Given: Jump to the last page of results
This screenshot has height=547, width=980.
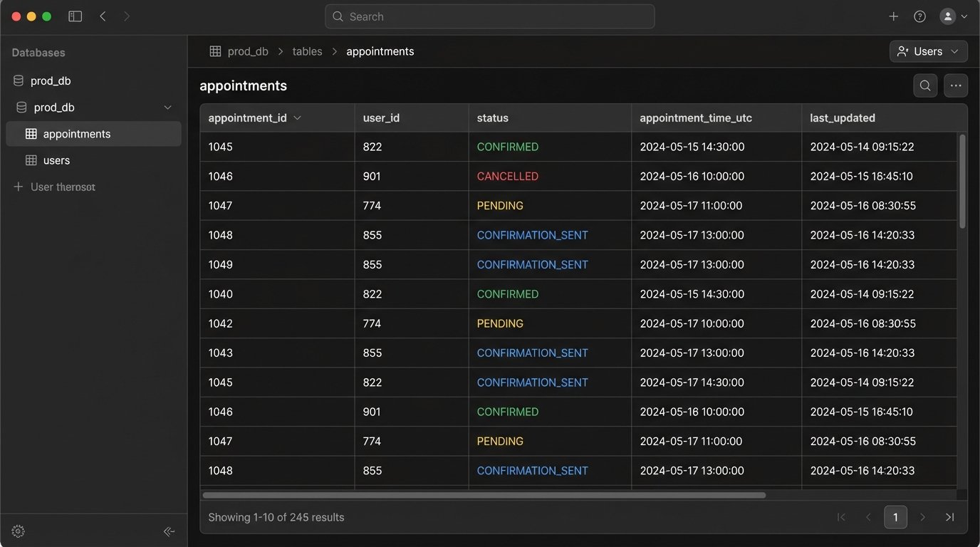Looking at the screenshot, I should [949, 516].
